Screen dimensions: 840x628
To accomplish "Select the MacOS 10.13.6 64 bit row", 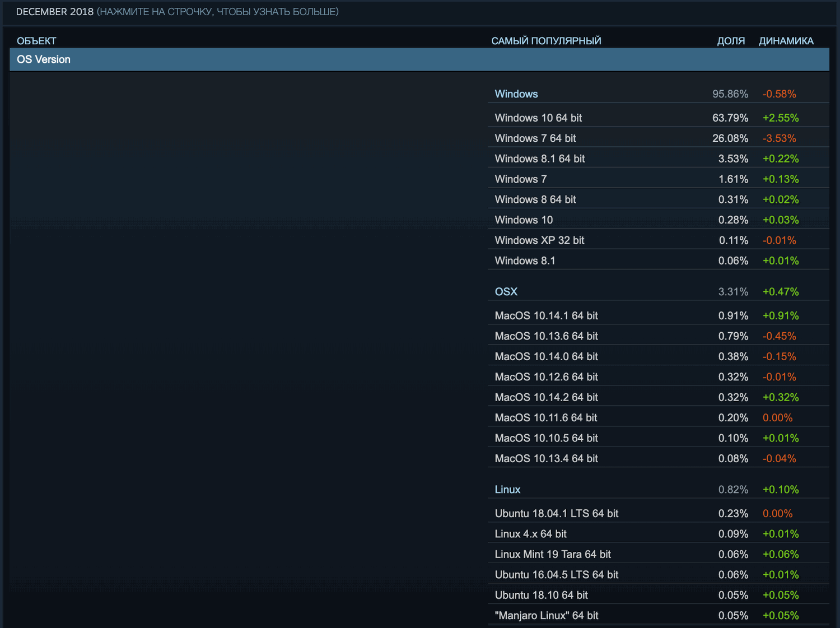I will tap(546, 336).
